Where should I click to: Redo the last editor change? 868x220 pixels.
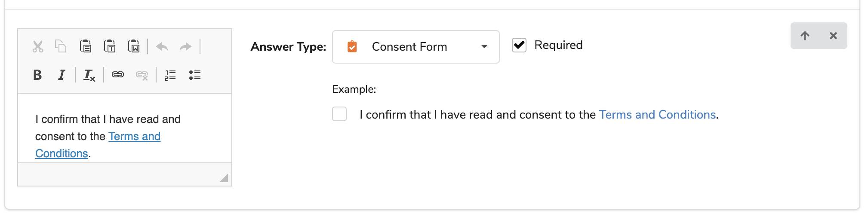[x=185, y=46]
